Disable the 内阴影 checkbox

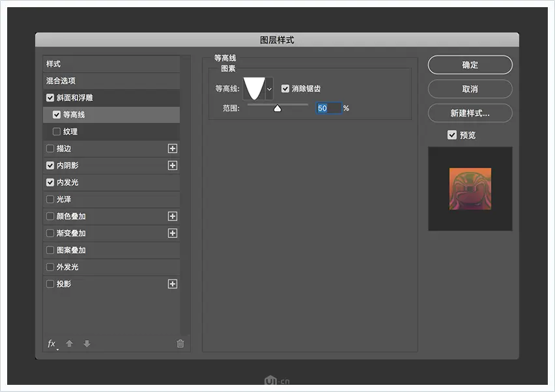[50, 165]
